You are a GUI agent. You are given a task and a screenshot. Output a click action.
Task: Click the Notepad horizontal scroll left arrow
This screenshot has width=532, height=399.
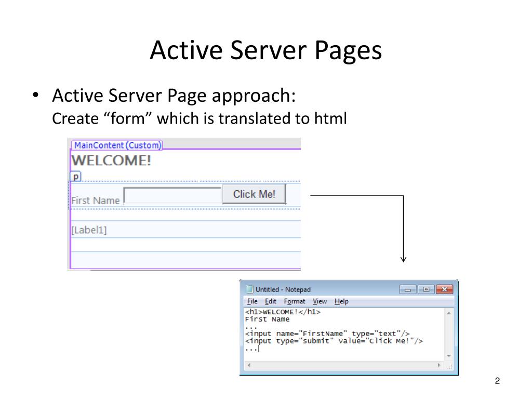click(x=249, y=365)
